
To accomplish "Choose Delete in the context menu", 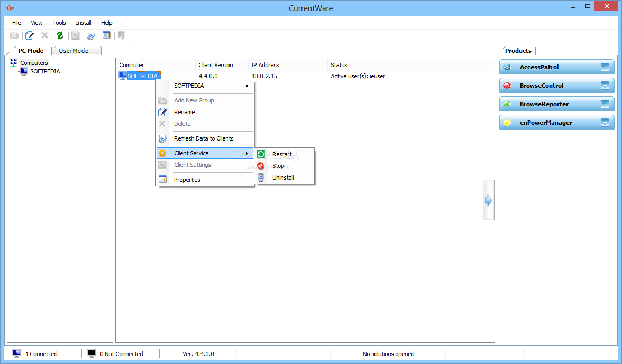I will (205, 124).
